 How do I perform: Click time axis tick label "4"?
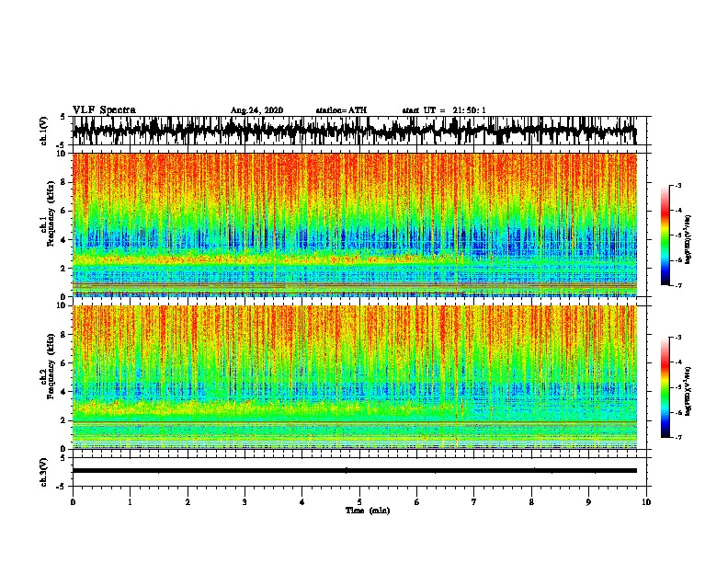pyautogui.click(x=302, y=502)
